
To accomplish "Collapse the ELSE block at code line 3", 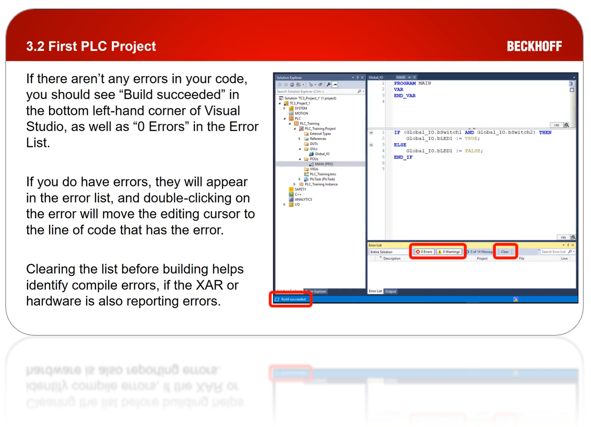I will pyautogui.click(x=371, y=144).
